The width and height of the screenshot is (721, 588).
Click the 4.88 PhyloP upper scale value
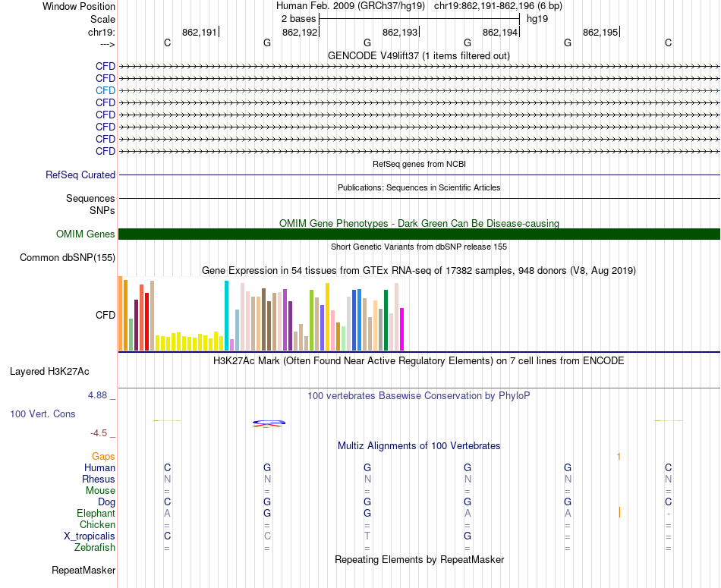point(97,395)
